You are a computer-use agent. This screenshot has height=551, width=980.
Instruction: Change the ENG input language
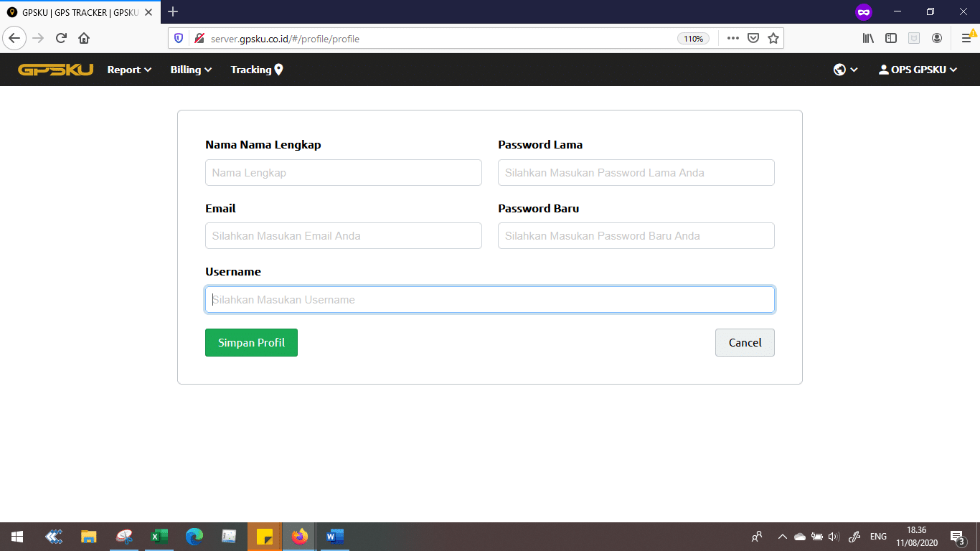(878, 537)
